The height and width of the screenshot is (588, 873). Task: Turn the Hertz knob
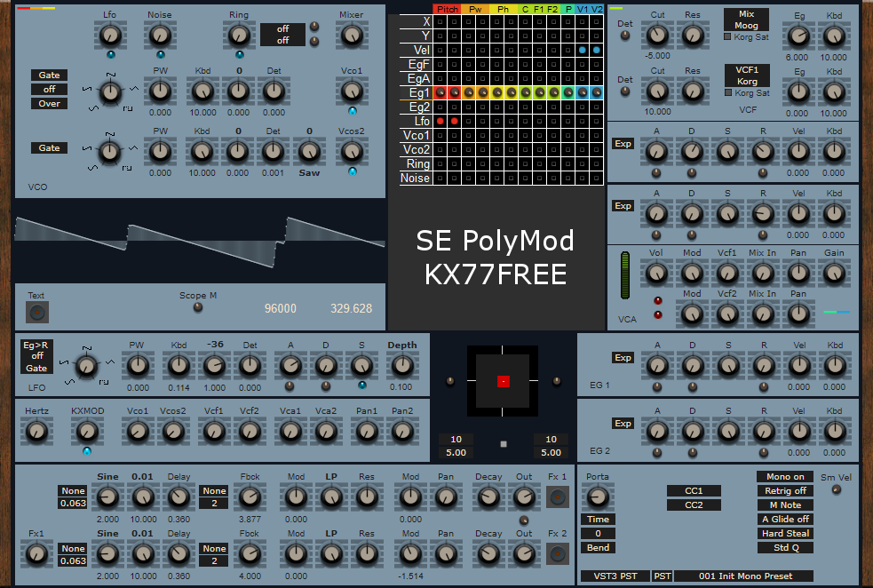(36, 431)
